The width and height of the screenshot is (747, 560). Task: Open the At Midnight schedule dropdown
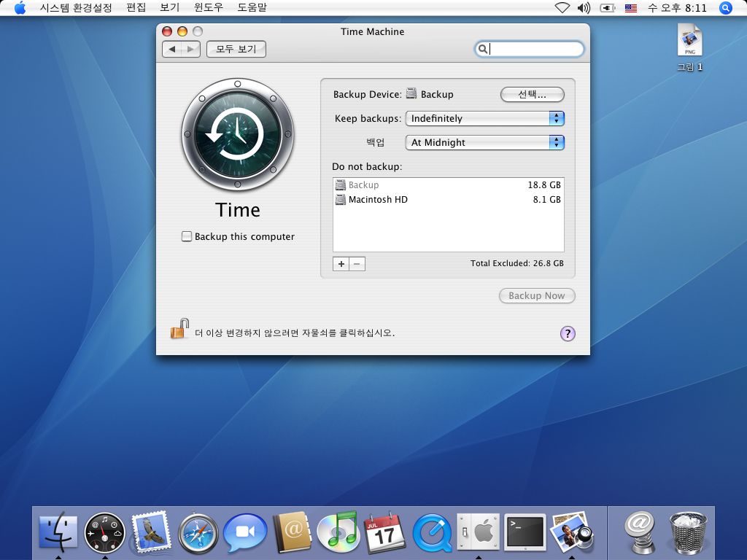click(x=484, y=142)
